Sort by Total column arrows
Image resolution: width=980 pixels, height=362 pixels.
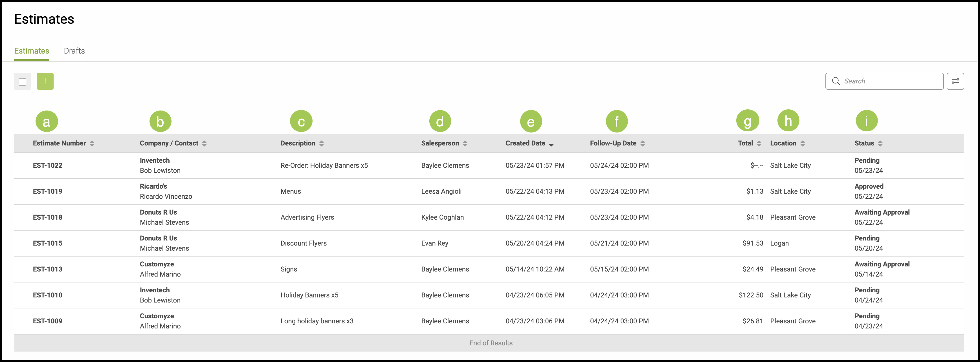tap(759, 143)
